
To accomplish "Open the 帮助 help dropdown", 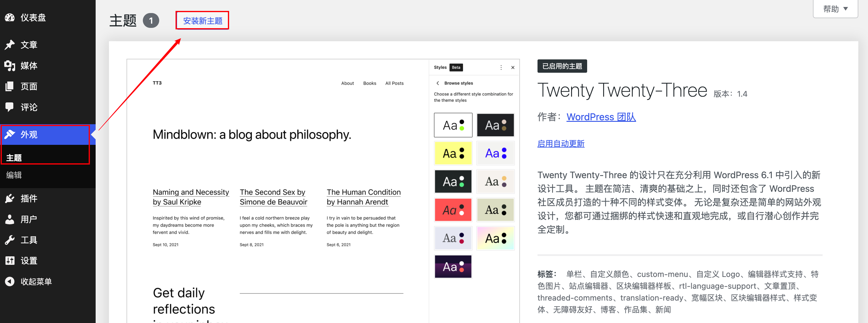I will click(835, 9).
